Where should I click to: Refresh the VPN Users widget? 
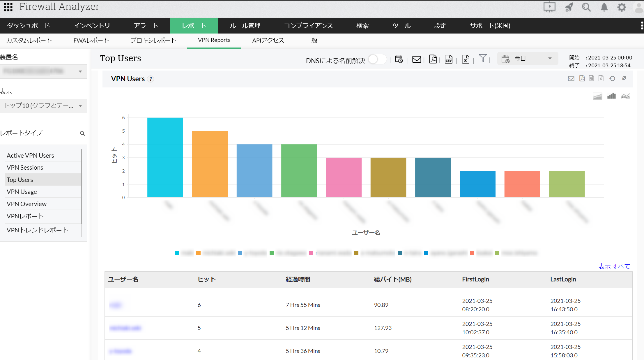[612, 78]
